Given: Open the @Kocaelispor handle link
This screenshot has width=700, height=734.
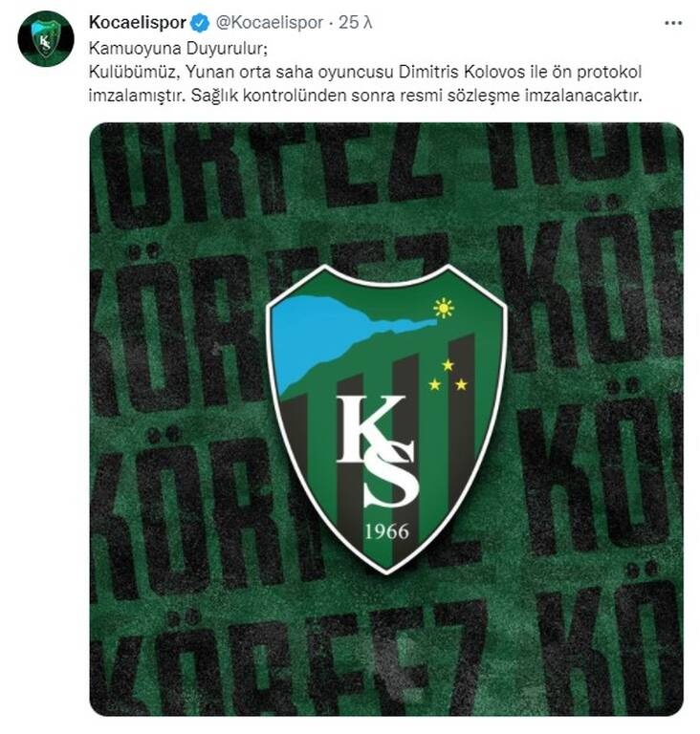Looking at the screenshot, I should (x=270, y=23).
